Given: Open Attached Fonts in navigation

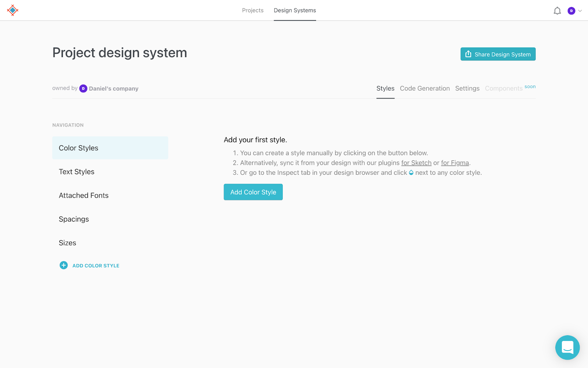Looking at the screenshot, I should [110, 195].
